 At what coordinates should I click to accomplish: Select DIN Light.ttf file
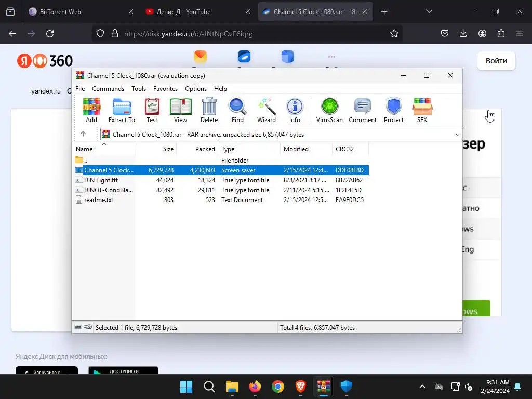click(220, 180)
